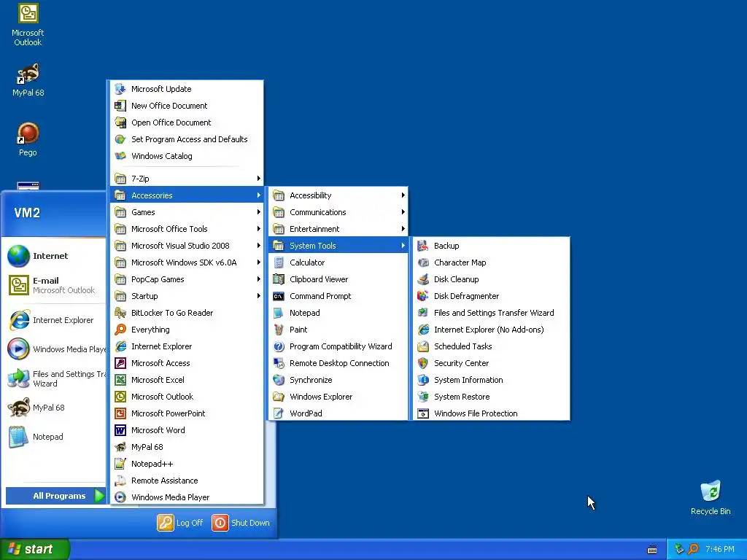Screen dimensions: 747x560
Task: Launch WordPad icon
Action: pos(279,413)
